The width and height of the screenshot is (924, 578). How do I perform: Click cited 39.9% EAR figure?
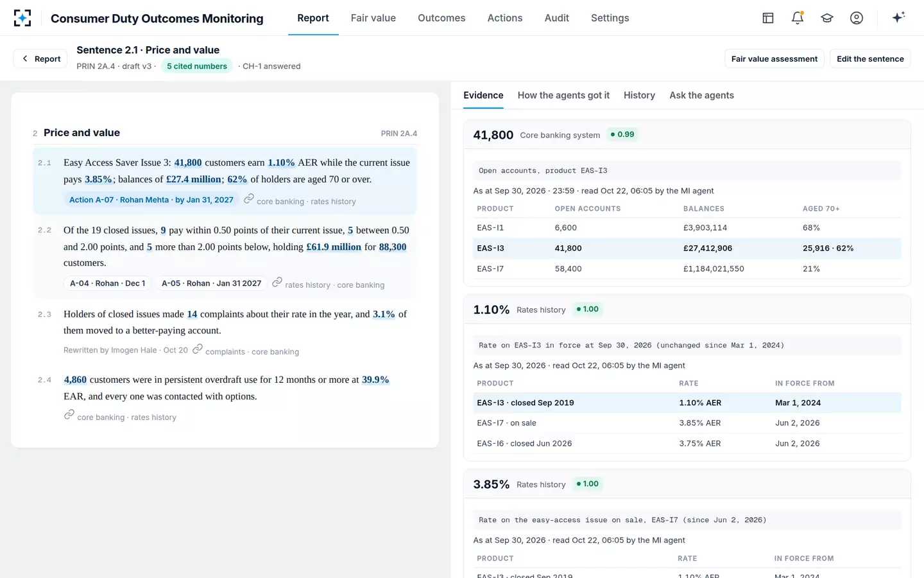(x=375, y=380)
